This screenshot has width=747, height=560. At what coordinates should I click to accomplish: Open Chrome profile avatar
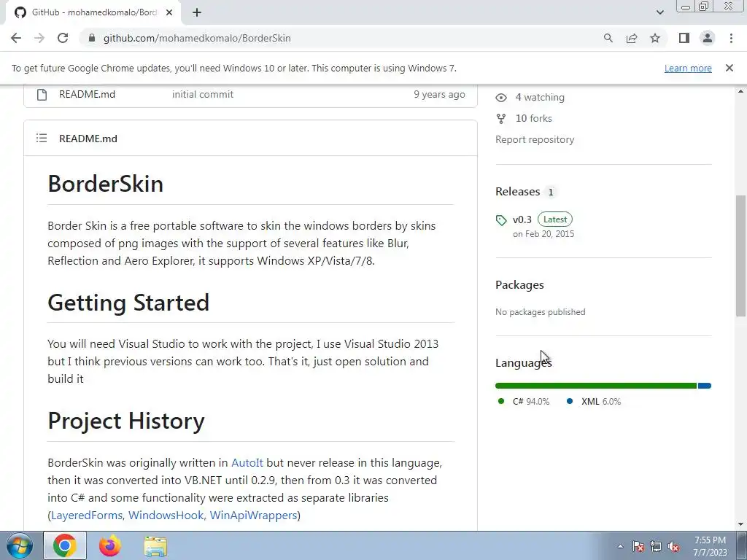[708, 38]
